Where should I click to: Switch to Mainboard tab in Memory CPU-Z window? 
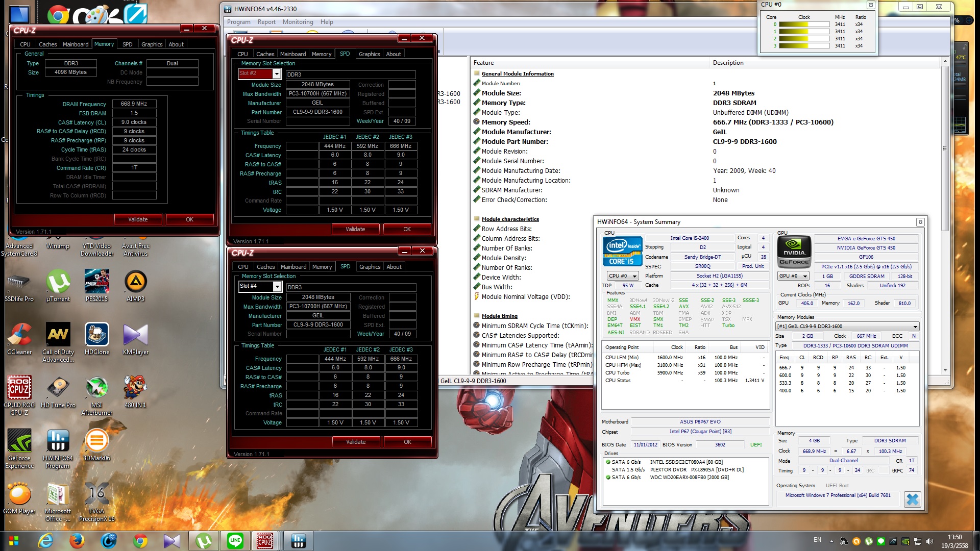coord(76,44)
